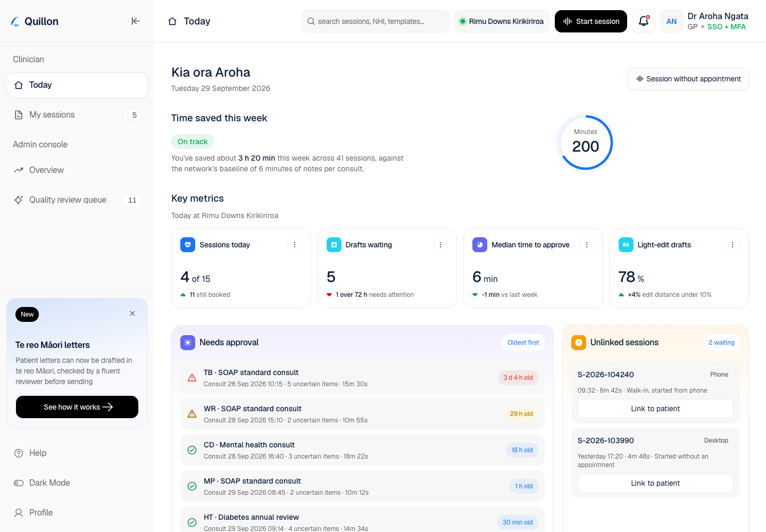Click the Unlinked sessions alert icon
766x532 pixels.
[x=579, y=343]
